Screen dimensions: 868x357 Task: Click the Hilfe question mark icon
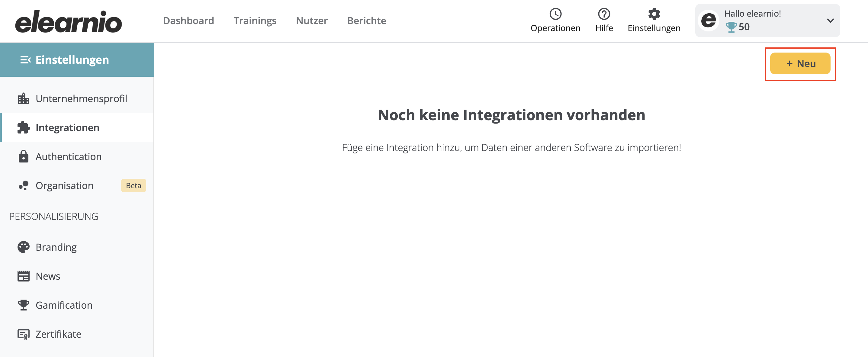coord(604,14)
